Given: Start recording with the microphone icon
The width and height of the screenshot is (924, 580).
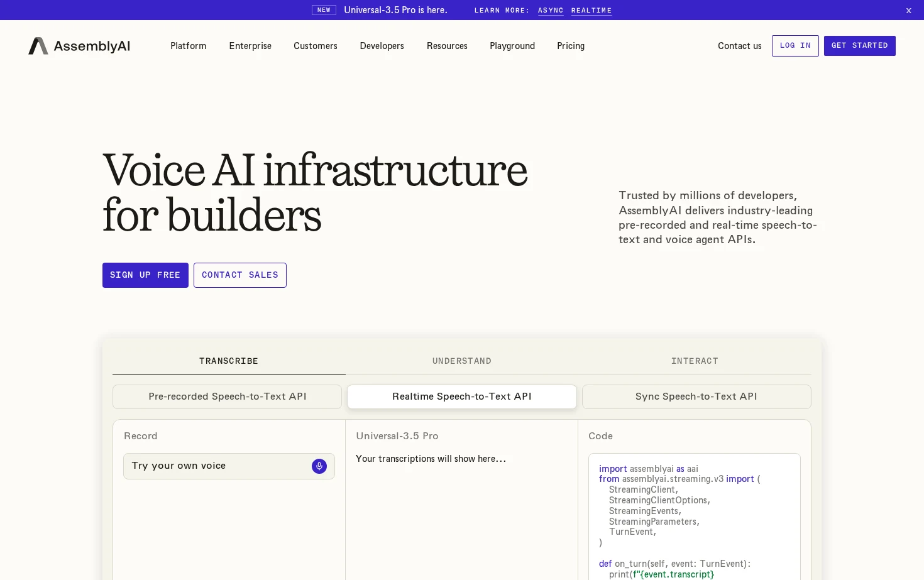Looking at the screenshot, I should coord(319,466).
